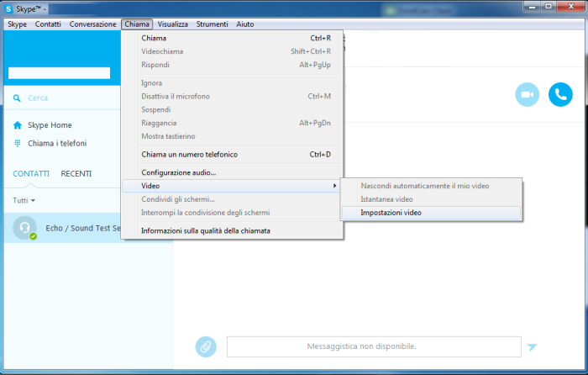Open the Conversazione menu

92,24
